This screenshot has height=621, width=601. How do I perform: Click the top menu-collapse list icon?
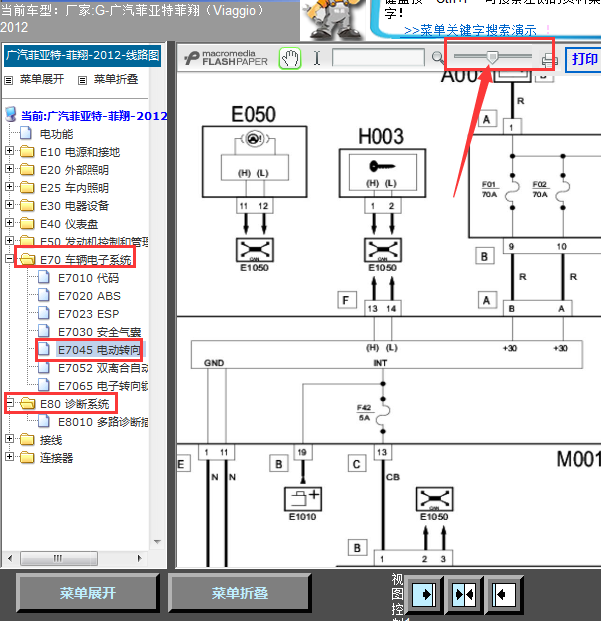(82, 80)
